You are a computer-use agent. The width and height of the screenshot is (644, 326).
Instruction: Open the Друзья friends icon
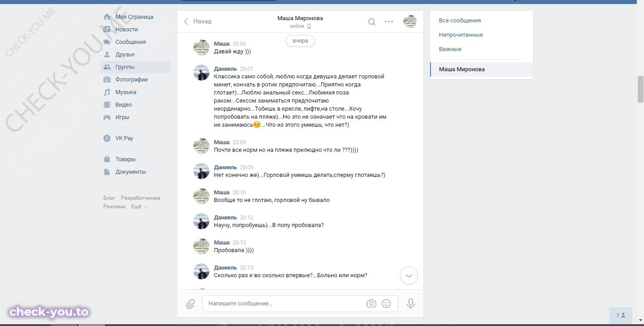(x=107, y=55)
